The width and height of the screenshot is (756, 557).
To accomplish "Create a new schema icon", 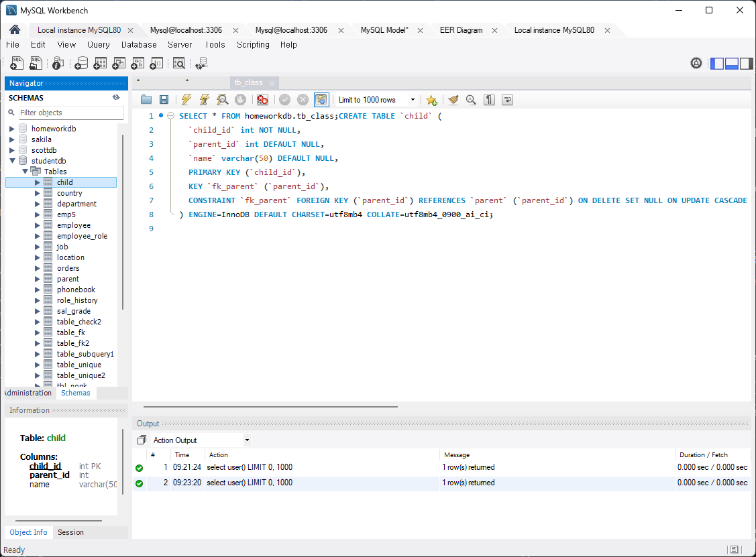I will tap(81, 63).
